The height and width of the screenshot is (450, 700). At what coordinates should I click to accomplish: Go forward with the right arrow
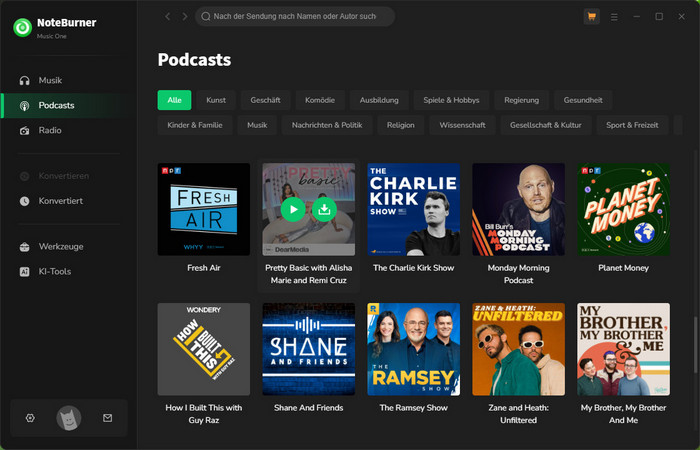click(184, 17)
